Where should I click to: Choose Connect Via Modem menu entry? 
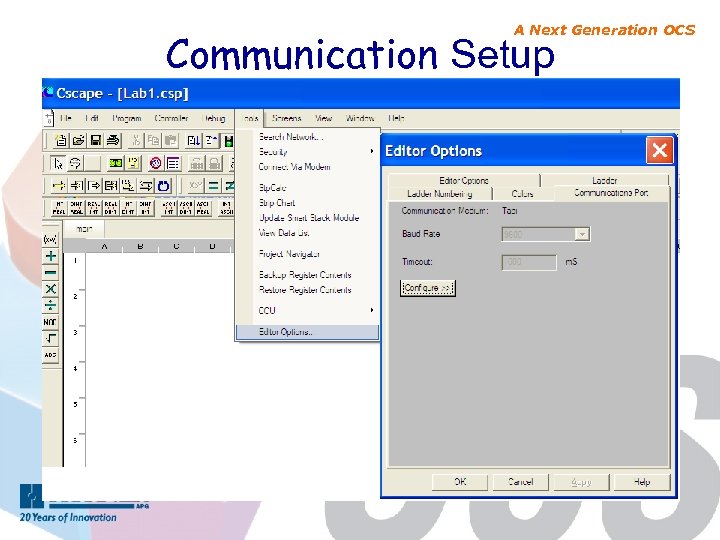[308, 167]
